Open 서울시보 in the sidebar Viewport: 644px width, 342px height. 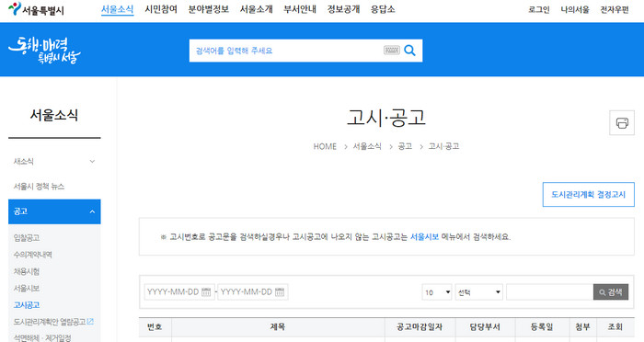27,288
